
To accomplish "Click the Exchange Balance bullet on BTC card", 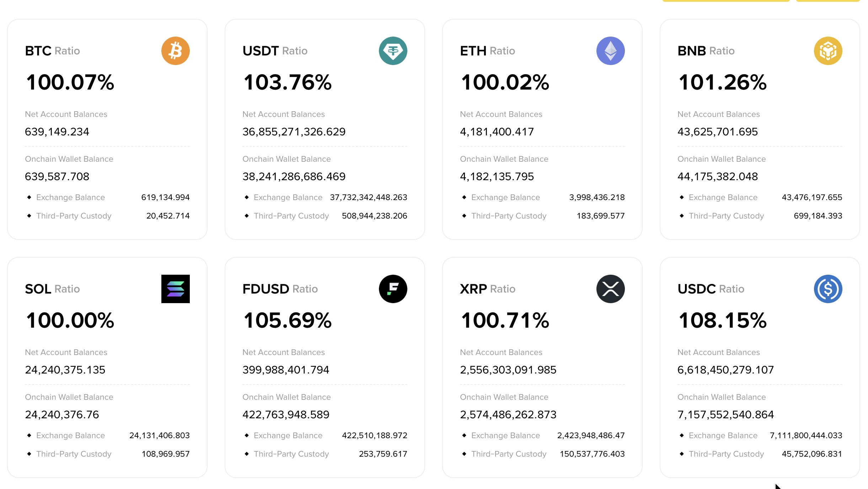I will pos(30,197).
